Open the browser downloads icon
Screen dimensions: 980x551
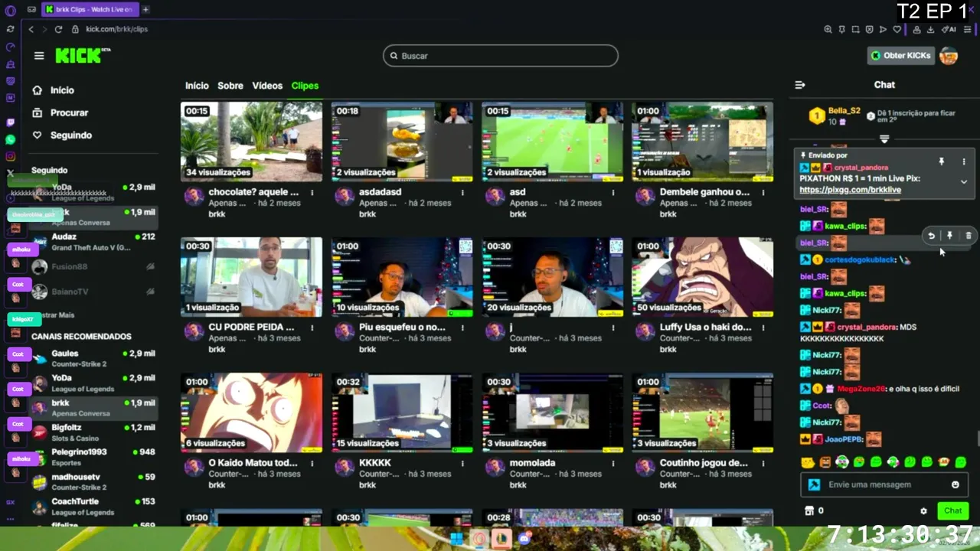930,29
